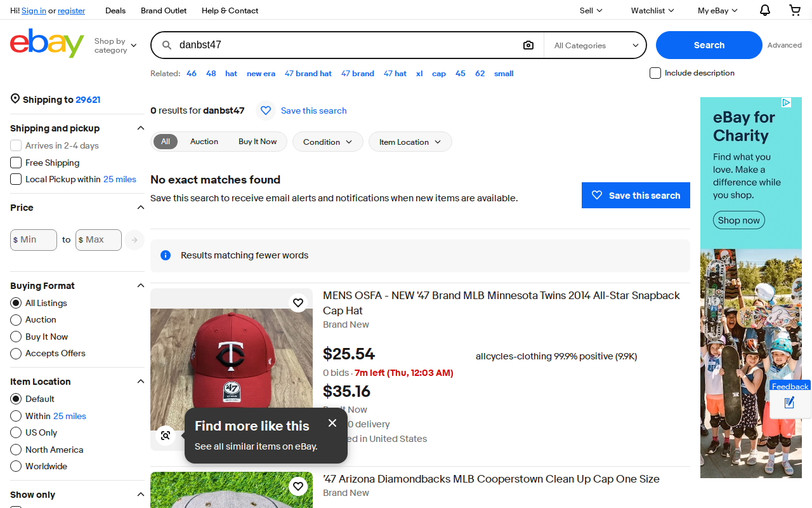Image resolution: width=812 pixels, height=508 pixels.
Task: Open the Advanced search link
Action: [x=785, y=45]
